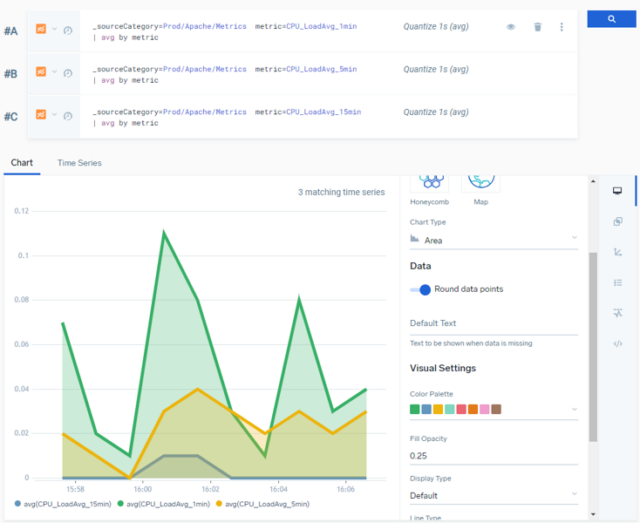
Task: Open the time history icon for row #C
Action: 68,116
